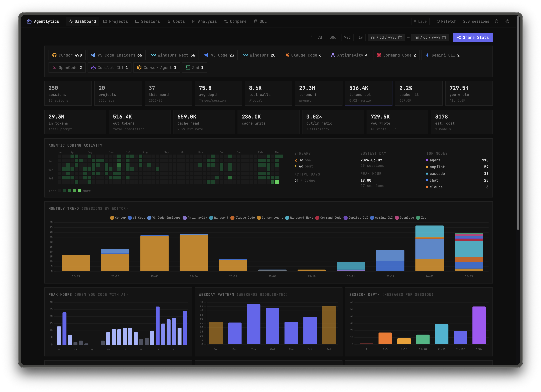Click the Agentlytics logo icon
Image resolution: width=541 pixels, height=392 pixels.
pyautogui.click(x=29, y=21)
